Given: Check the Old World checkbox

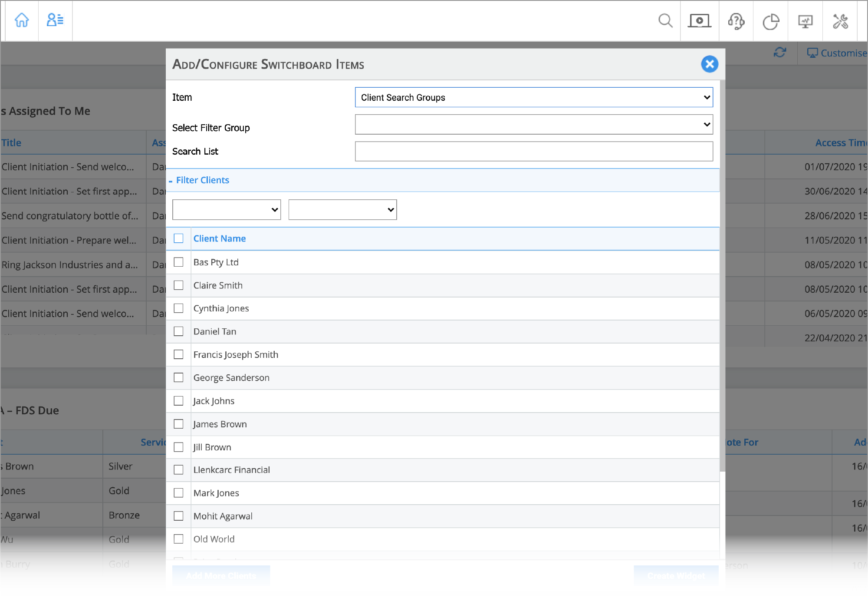Looking at the screenshot, I should pos(178,539).
